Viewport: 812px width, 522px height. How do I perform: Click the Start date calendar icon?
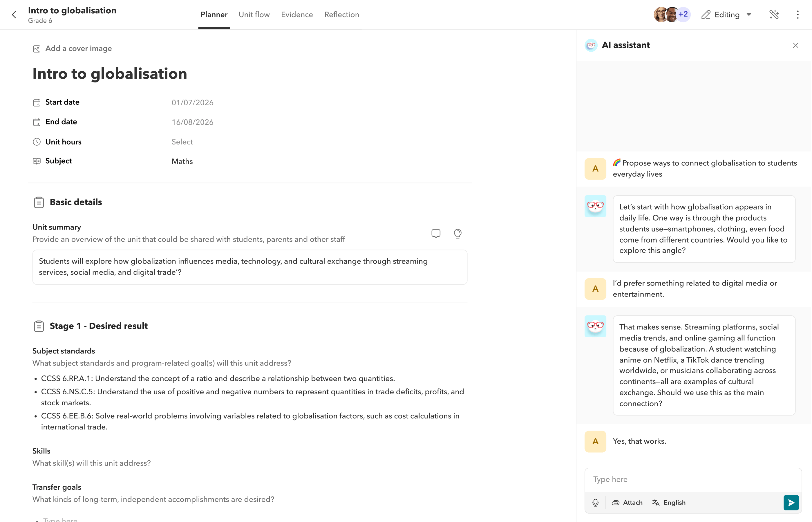37,102
